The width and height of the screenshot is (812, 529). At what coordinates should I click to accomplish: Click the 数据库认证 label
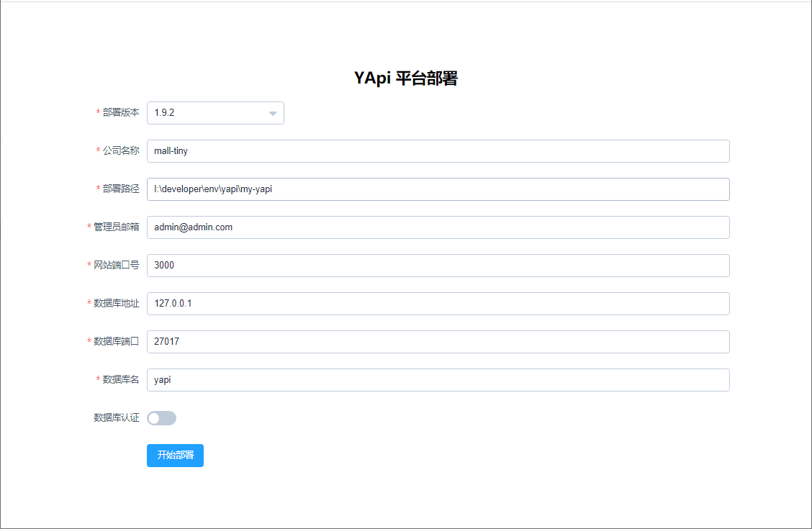pos(116,417)
